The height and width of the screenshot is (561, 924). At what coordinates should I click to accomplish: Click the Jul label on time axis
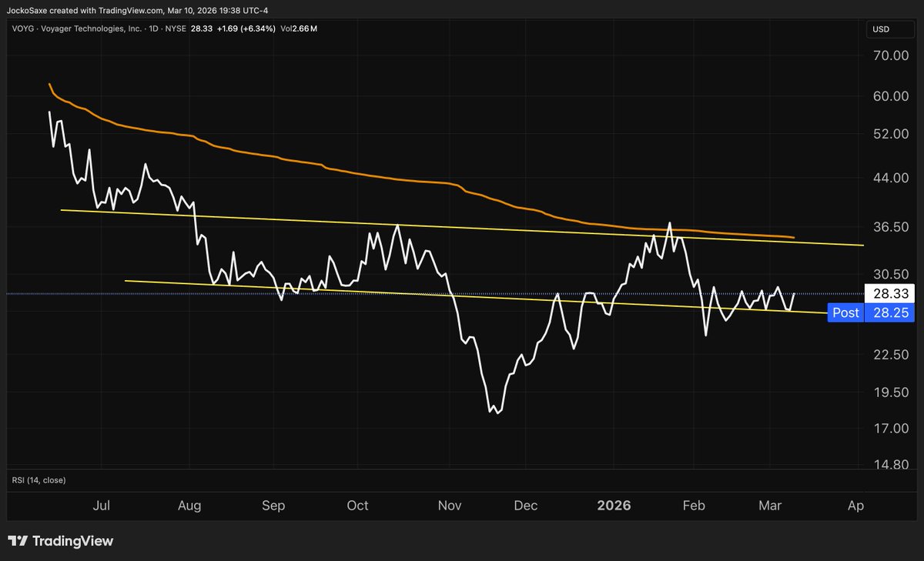tap(101, 506)
